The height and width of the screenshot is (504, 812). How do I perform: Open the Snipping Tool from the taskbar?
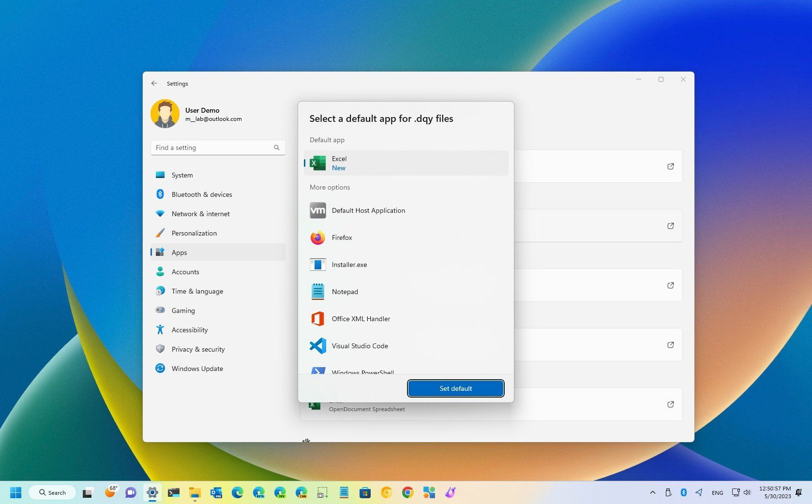pos(322,492)
